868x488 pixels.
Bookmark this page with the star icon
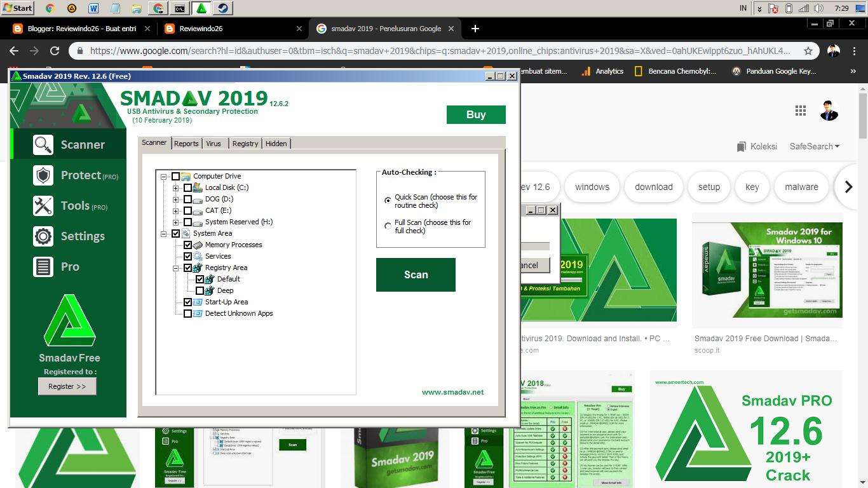coord(808,51)
